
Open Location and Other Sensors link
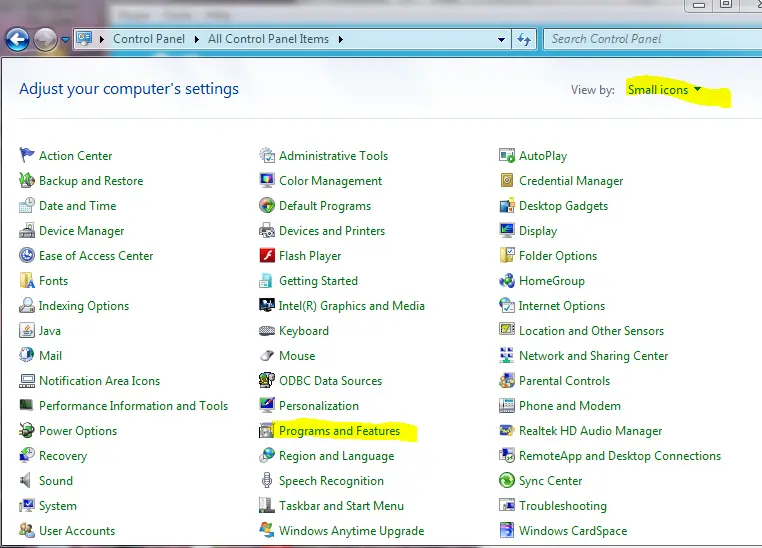click(x=591, y=330)
